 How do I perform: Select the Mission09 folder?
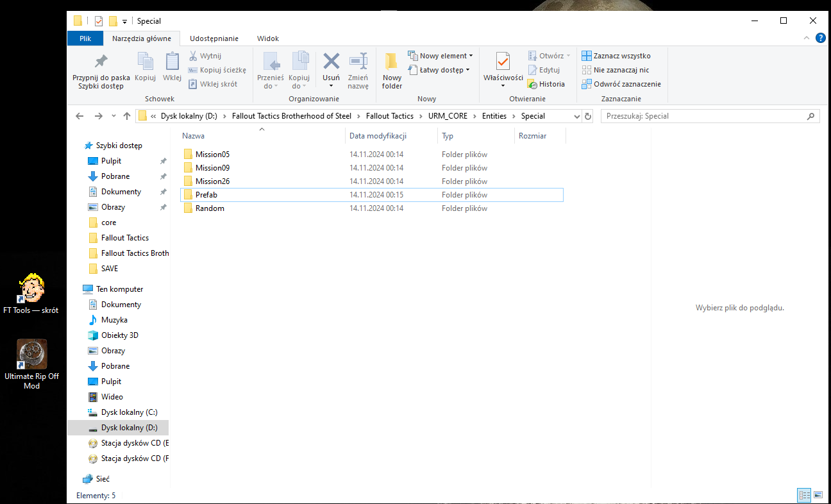point(371,168)
